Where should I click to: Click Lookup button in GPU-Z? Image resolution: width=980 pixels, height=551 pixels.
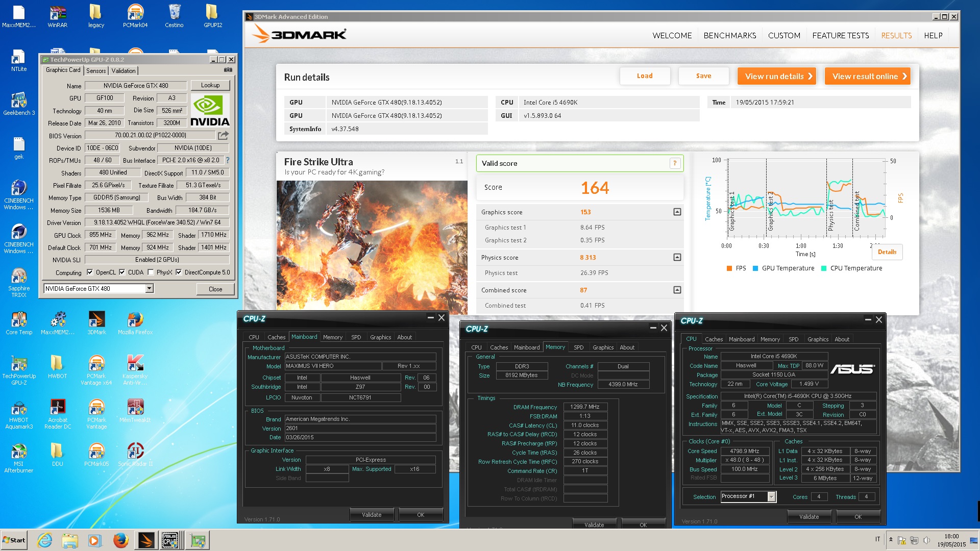(210, 85)
